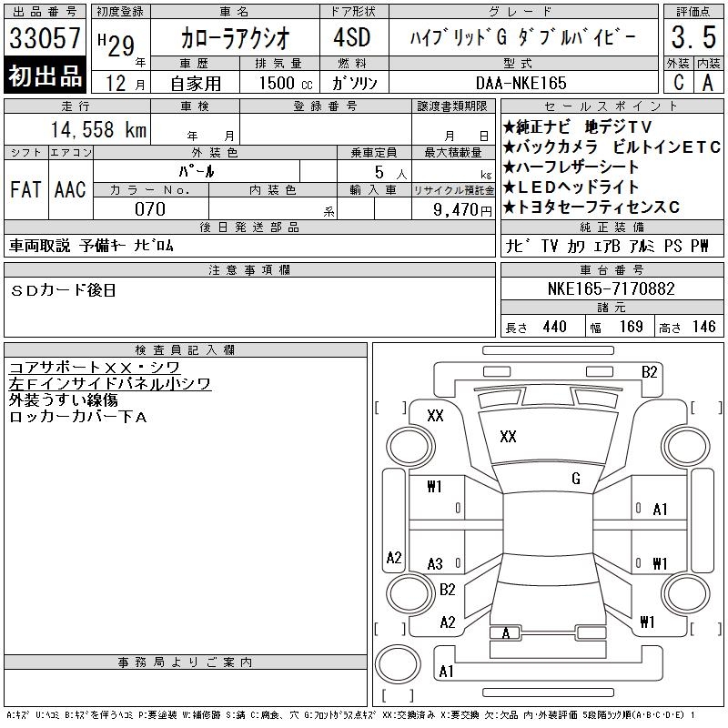Select the 初出品 black label
The height and width of the screenshot is (728, 728).
tap(45, 76)
